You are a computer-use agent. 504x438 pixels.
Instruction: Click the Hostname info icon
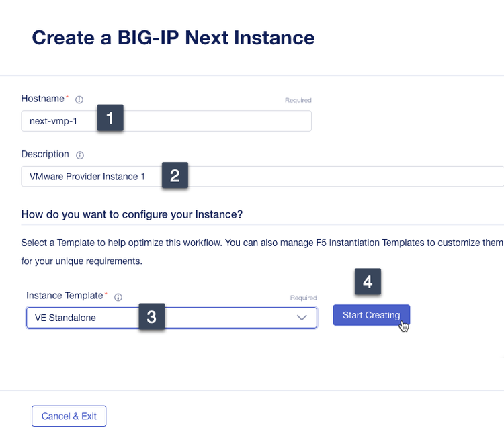pos(79,100)
